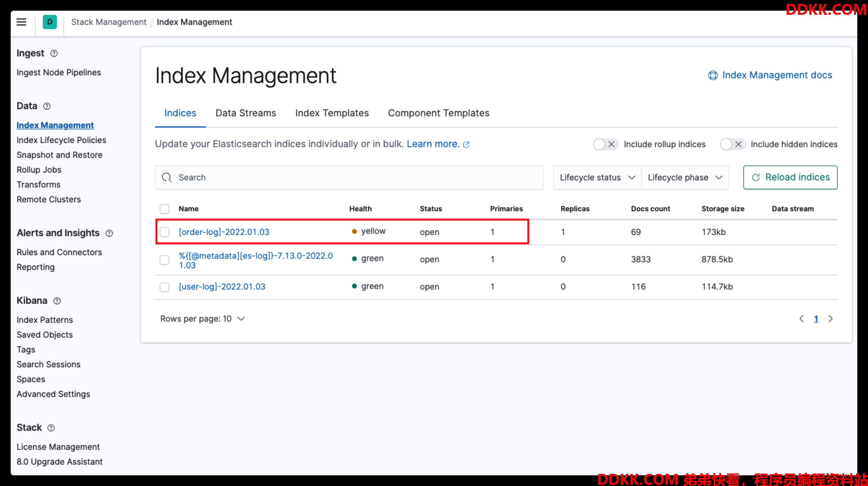Click the Data section help icon

tap(47, 107)
